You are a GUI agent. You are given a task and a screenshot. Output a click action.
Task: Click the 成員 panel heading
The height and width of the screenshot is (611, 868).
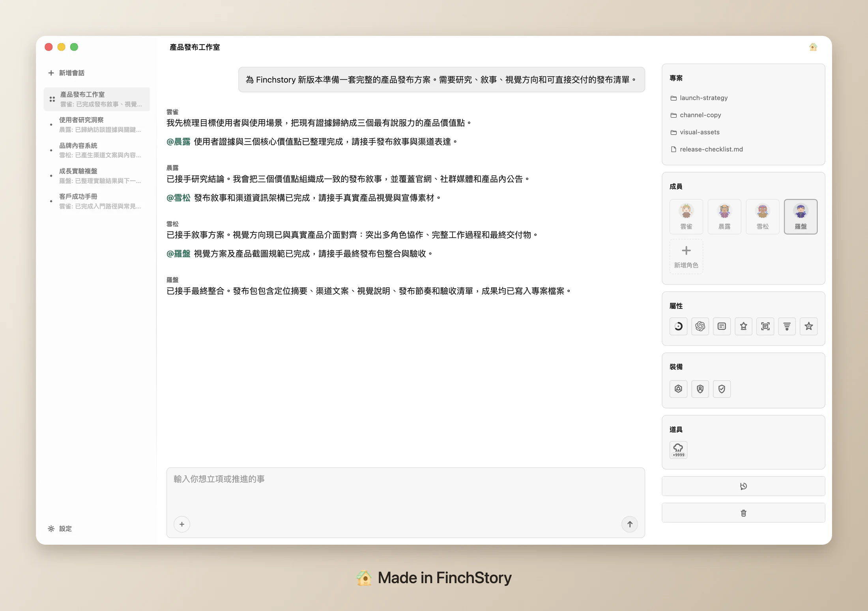coord(676,186)
